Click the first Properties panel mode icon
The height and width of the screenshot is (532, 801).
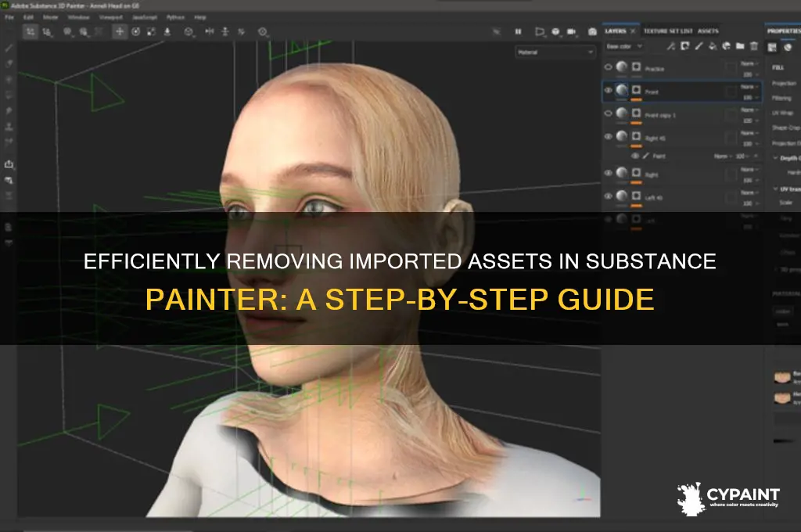772,48
